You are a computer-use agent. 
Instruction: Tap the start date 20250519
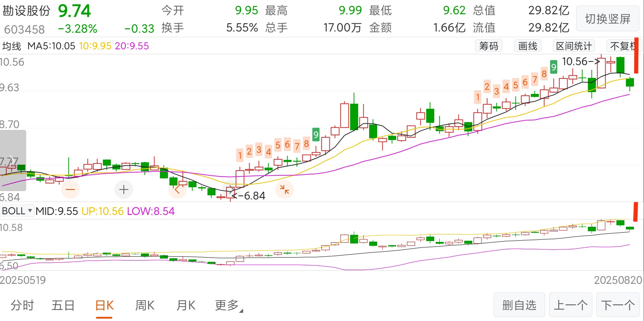pos(23,280)
